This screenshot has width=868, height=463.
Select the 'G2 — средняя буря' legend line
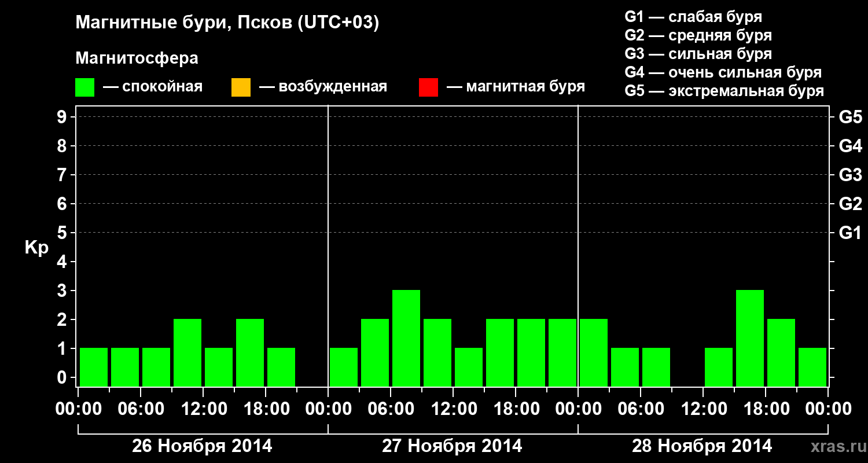point(698,35)
